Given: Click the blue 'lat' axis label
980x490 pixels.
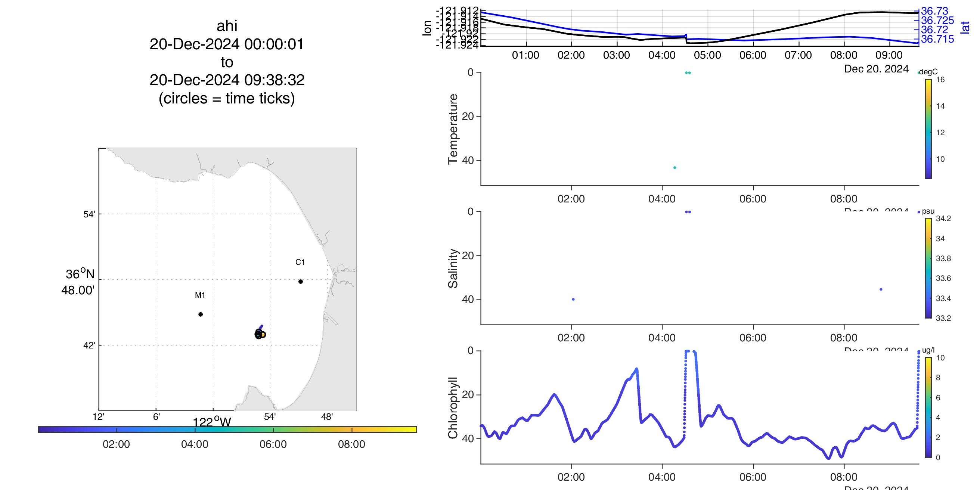Looking at the screenshot, I should [x=965, y=27].
